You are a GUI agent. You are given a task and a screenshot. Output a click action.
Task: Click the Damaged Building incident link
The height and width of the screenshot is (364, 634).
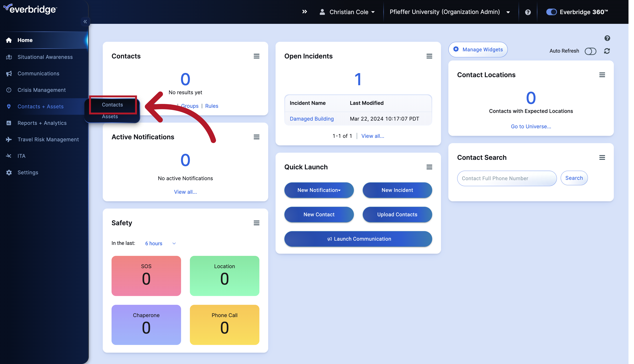point(311,119)
